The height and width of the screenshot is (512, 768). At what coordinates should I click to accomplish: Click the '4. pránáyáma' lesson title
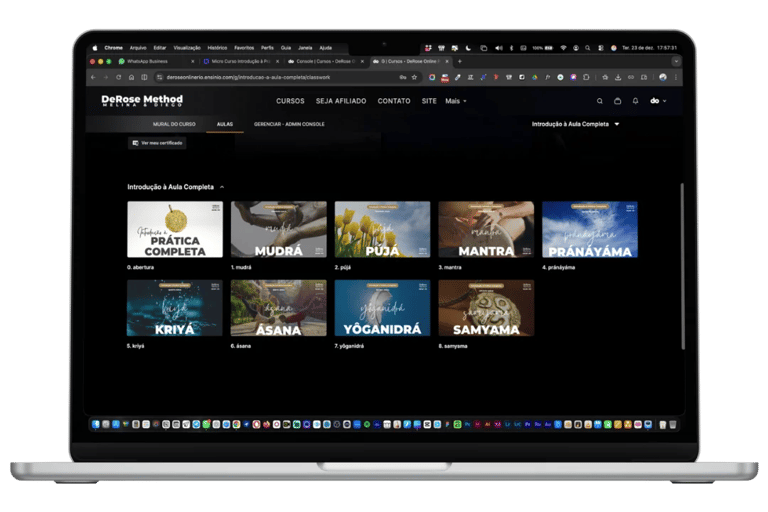coord(558,268)
